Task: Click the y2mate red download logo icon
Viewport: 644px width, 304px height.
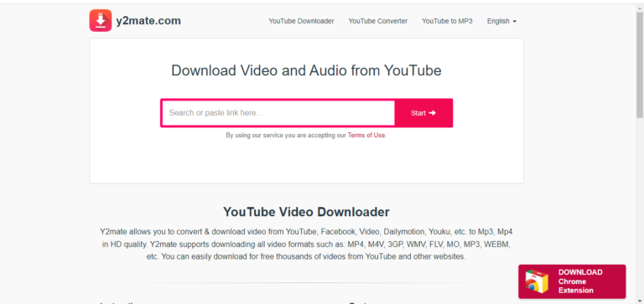Action: click(101, 20)
